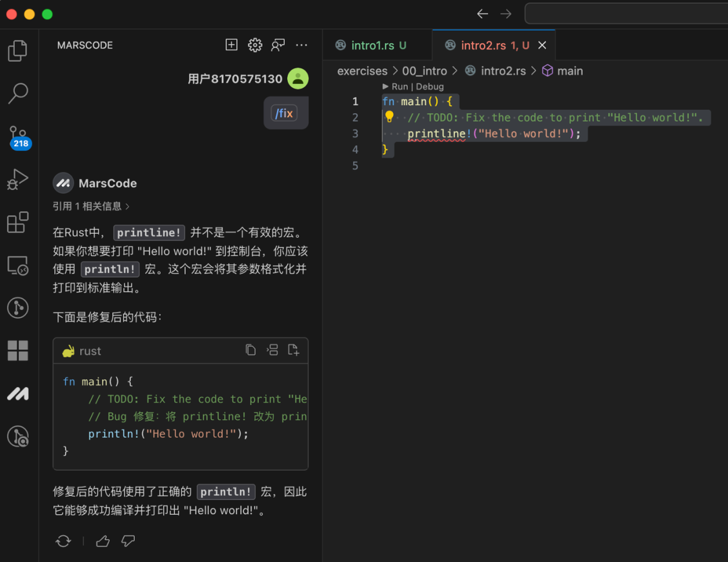This screenshot has height=562, width=728.
Task: Click the green user avatar
Action: coord(298,78)
